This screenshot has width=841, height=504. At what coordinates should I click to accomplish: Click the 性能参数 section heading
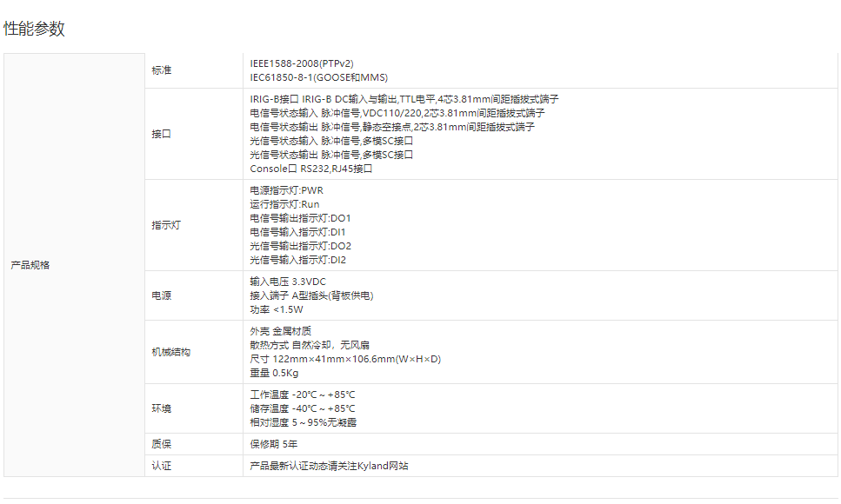[x=35, y=29]
